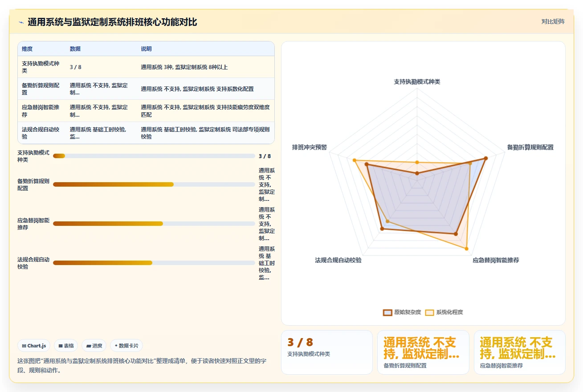
Task: Click the 对比矩阵 label in the header
Action: coord(553,21)
